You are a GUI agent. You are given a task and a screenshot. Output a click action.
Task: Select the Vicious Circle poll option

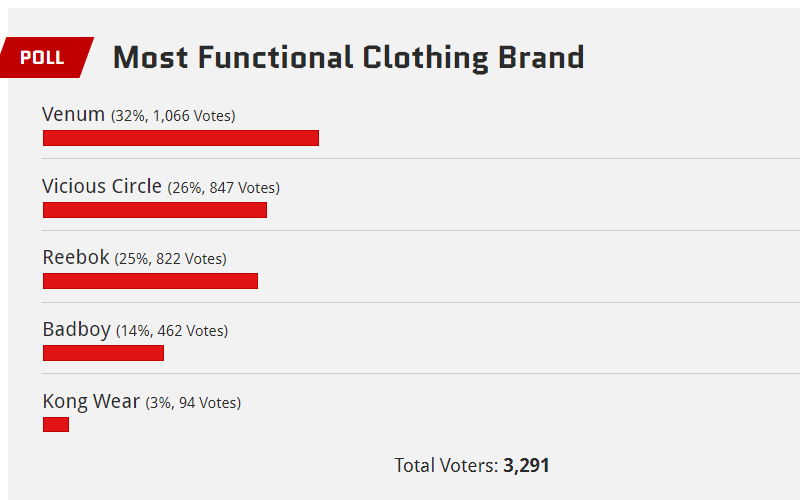point(102,186)
